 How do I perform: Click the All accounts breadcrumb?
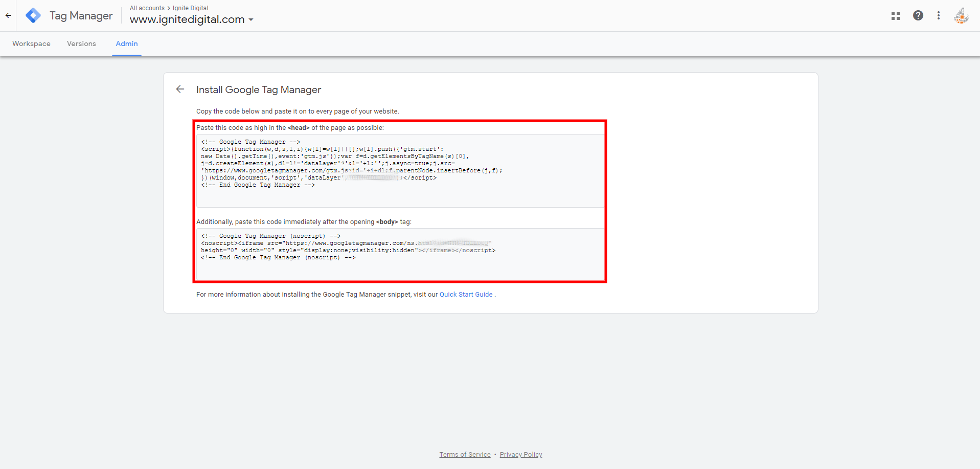click(x=147, y=8)
